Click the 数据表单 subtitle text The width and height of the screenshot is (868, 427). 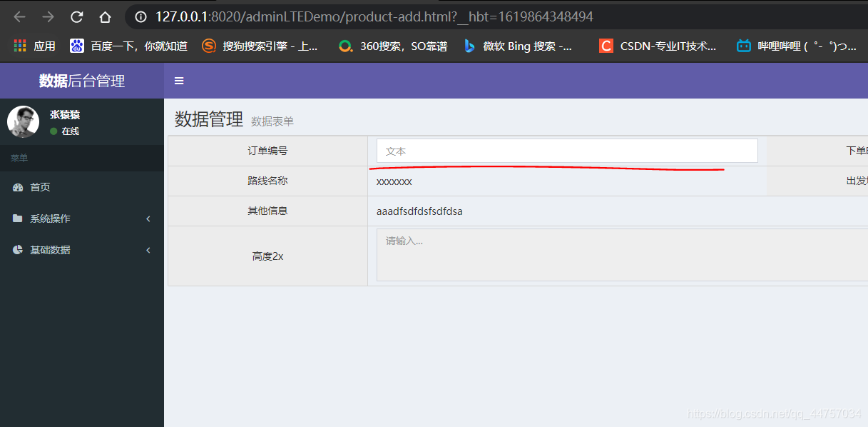pos(272,122)
